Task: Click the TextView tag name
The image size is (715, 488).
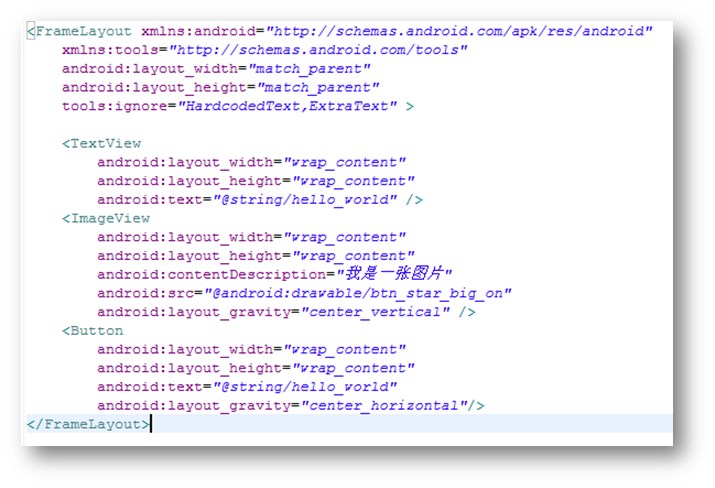Action: (x=106, y=144)
